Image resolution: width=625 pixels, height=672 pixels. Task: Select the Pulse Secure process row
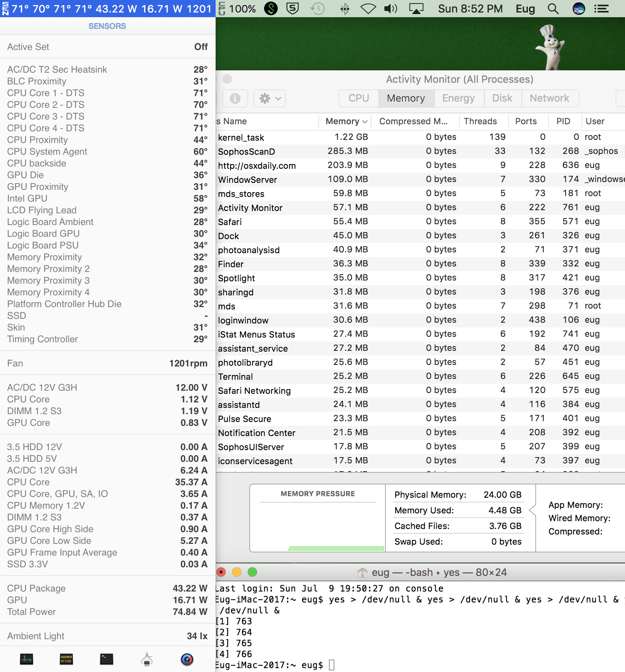click(x=420, y=418)
